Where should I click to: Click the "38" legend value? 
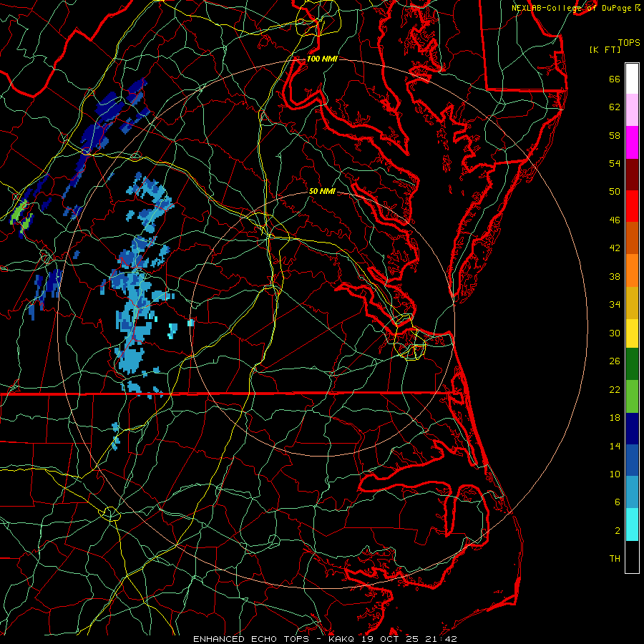[x=615, y=277]
